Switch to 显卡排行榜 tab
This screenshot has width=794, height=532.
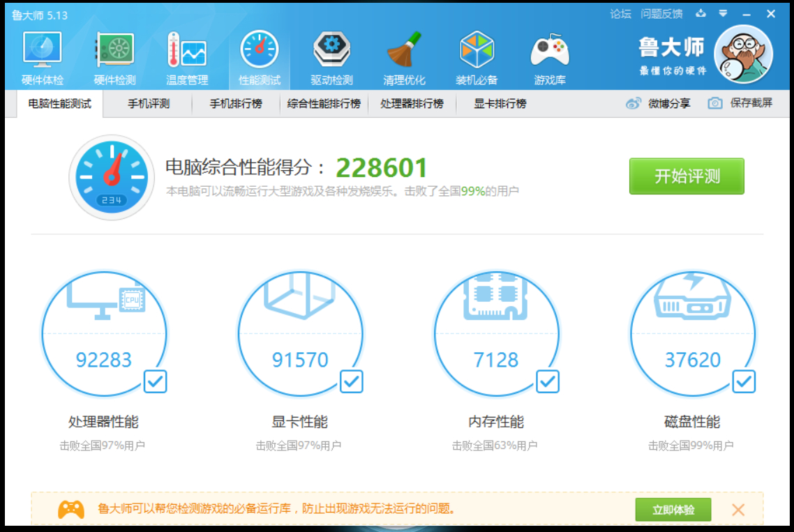pos(500,104)
